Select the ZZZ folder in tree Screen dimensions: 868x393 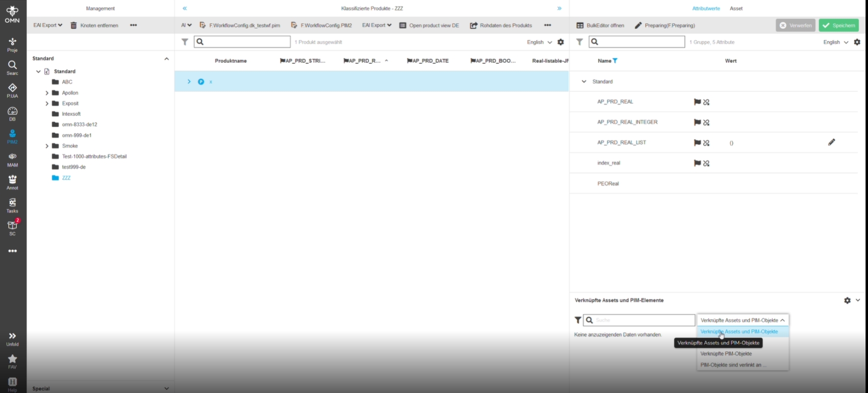[x=61, y=178]
